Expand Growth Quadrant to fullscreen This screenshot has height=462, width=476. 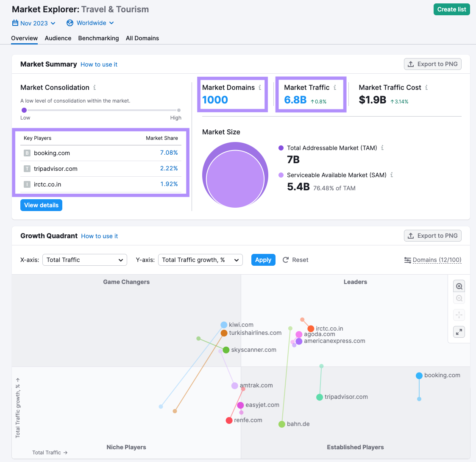point(459,332)
